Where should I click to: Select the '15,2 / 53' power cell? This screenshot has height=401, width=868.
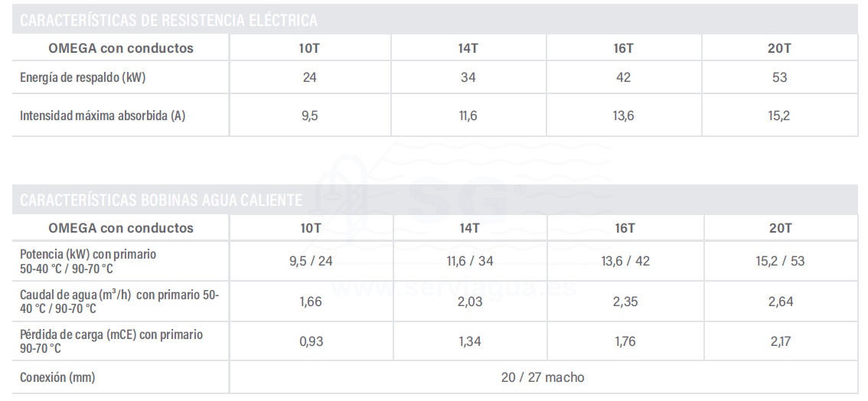780,261
